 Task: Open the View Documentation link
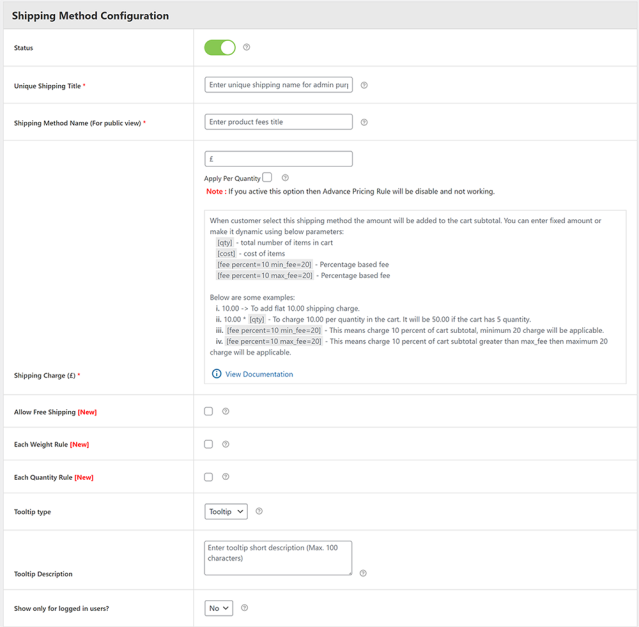(x=259, y=374)
